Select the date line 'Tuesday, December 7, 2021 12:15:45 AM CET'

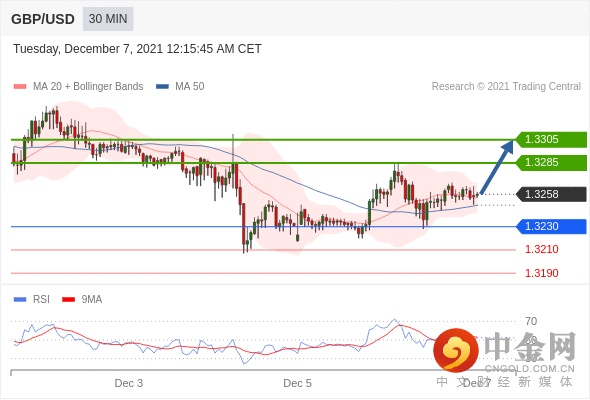[137, 49]
